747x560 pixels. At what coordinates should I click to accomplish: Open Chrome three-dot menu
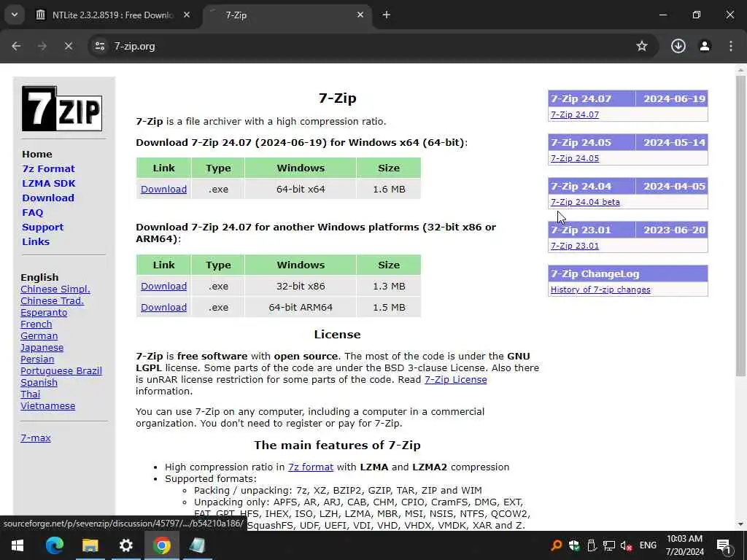coord(731,46)
